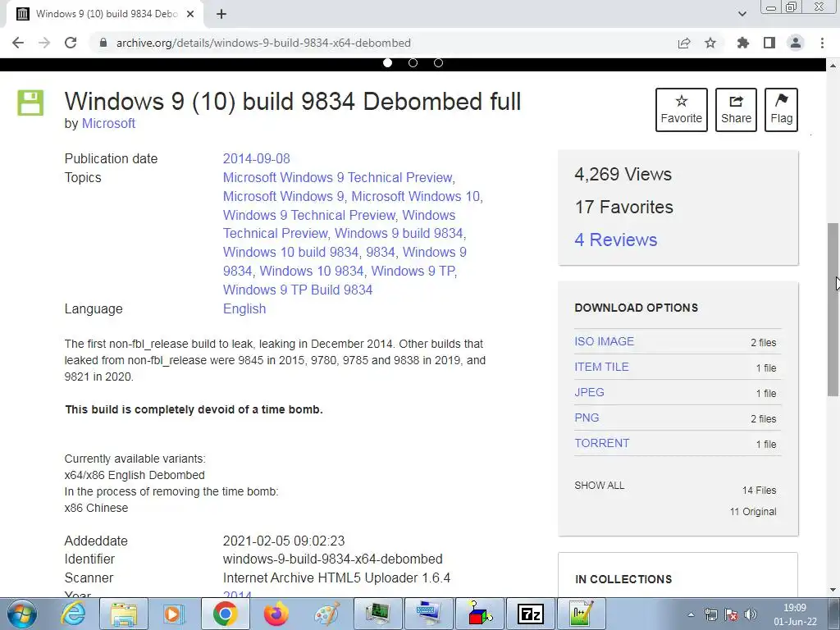
Task: Select the second carousel dot
Action: [x=413, y=62]
